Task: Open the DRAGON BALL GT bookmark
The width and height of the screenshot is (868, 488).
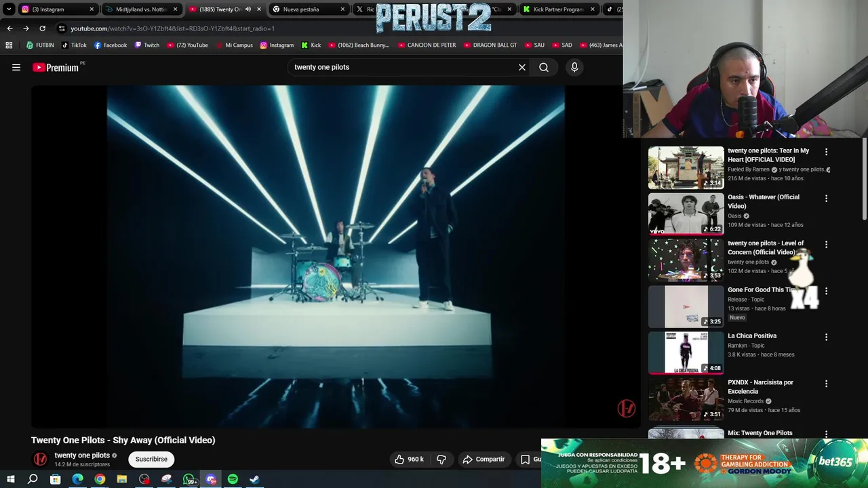Action: pyautogui.click(x=490, y=45)
